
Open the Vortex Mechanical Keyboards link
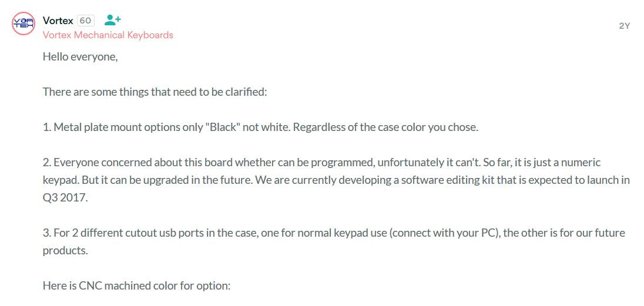tap(108, 35)
